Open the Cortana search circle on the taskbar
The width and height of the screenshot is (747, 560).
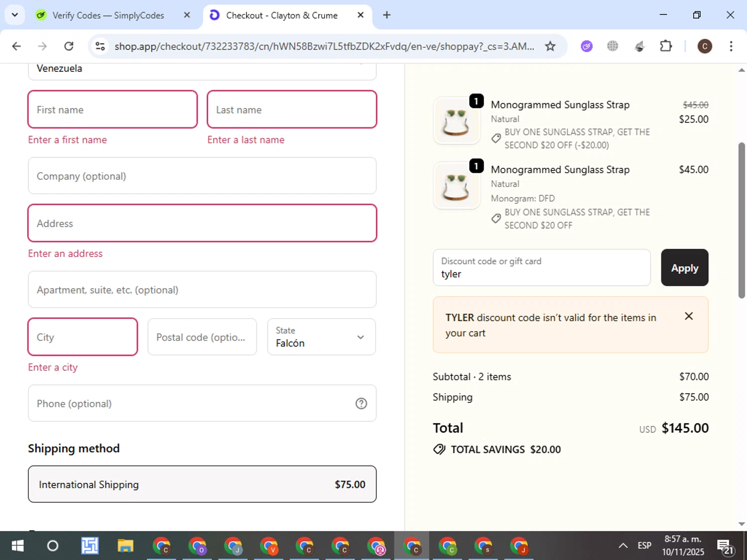click(52, 546)
